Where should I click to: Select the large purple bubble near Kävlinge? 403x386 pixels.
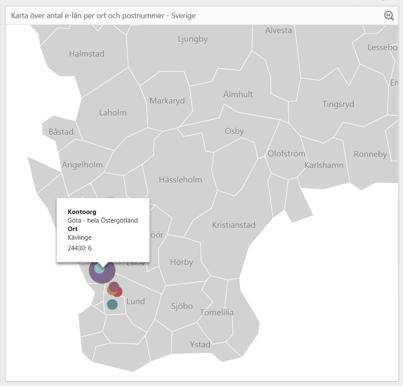[102, 273]
